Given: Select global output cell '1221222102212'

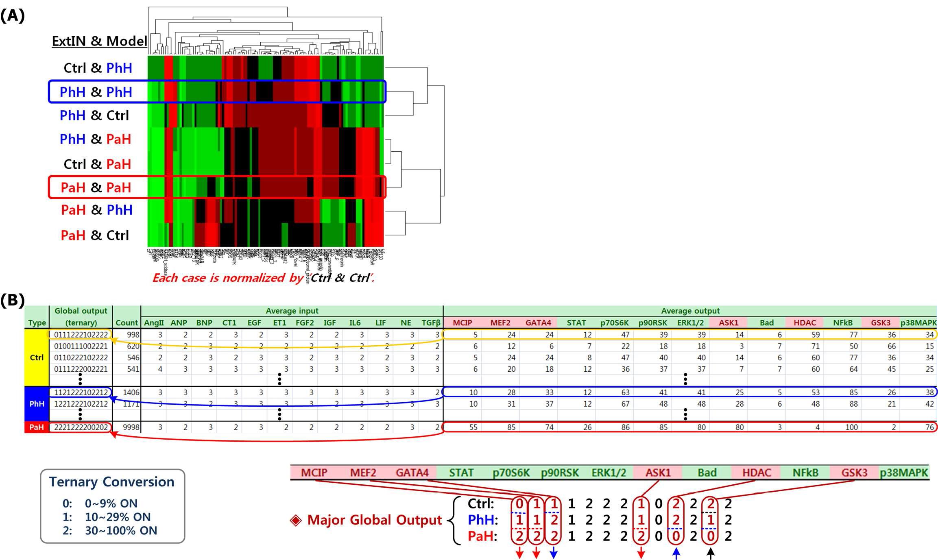Looking at the screenshot, I should (81, 404).
